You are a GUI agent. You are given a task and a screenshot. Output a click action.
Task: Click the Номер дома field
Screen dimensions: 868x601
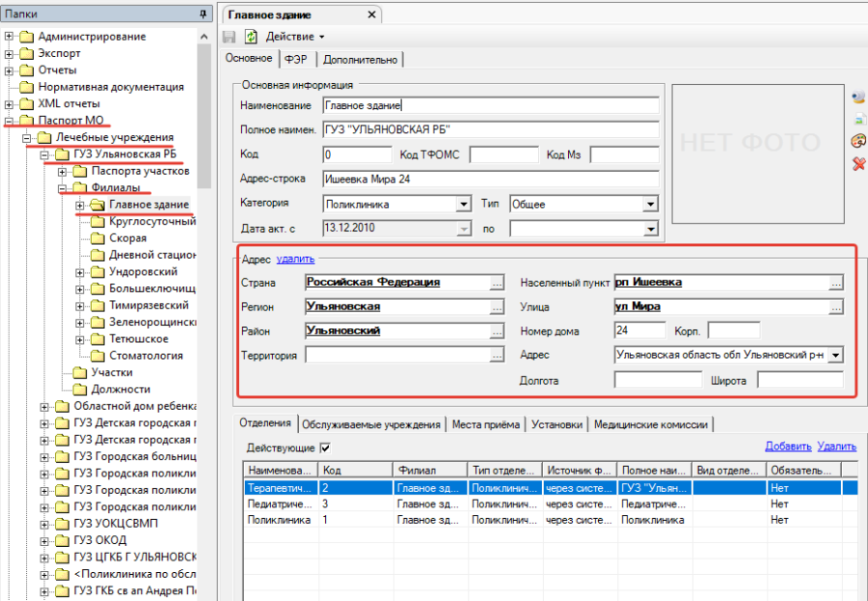pyautogui.click(x=640, y=331)
